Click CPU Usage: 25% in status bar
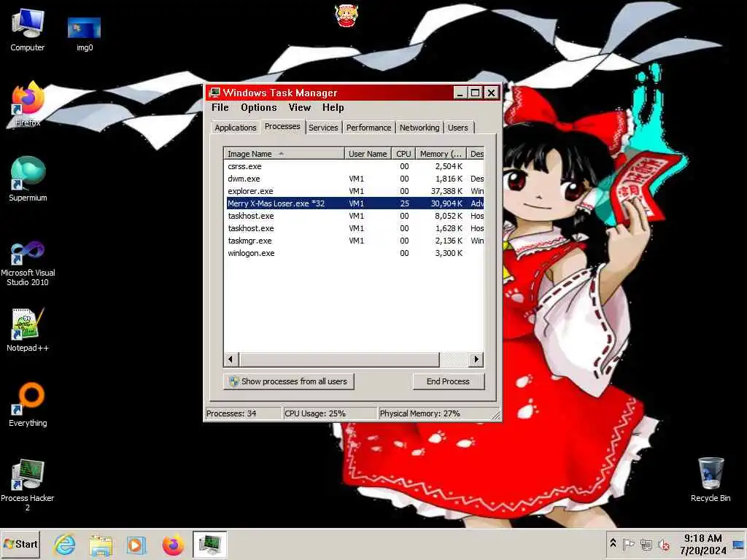 pos(329,413)
